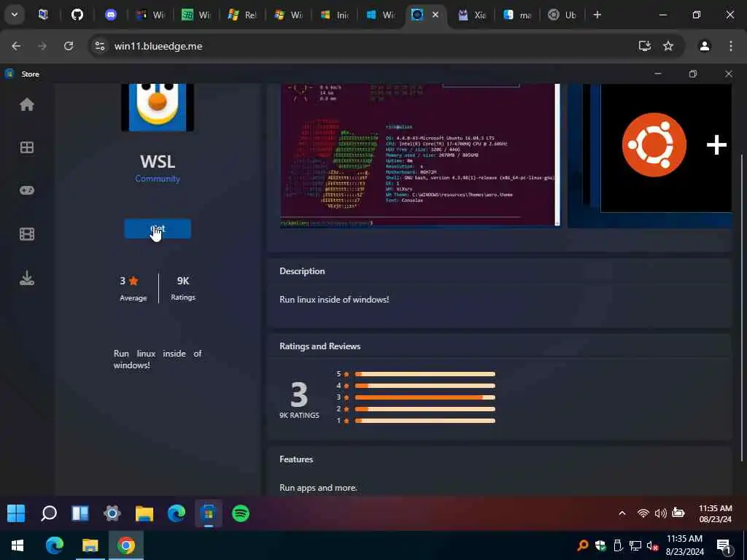The image size is (747, 560).
Task: Open the host notification center icon
Action: [x=724, y=545]
